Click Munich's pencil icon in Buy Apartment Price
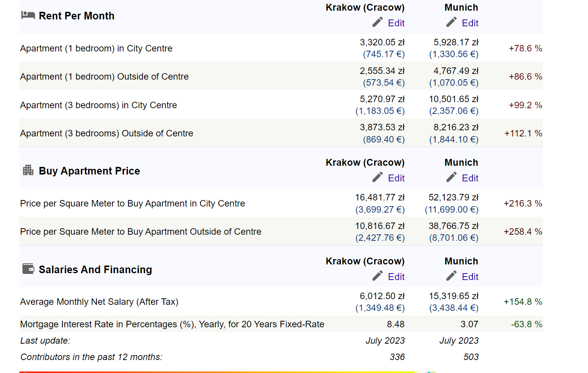 click(x=451, y=178)
